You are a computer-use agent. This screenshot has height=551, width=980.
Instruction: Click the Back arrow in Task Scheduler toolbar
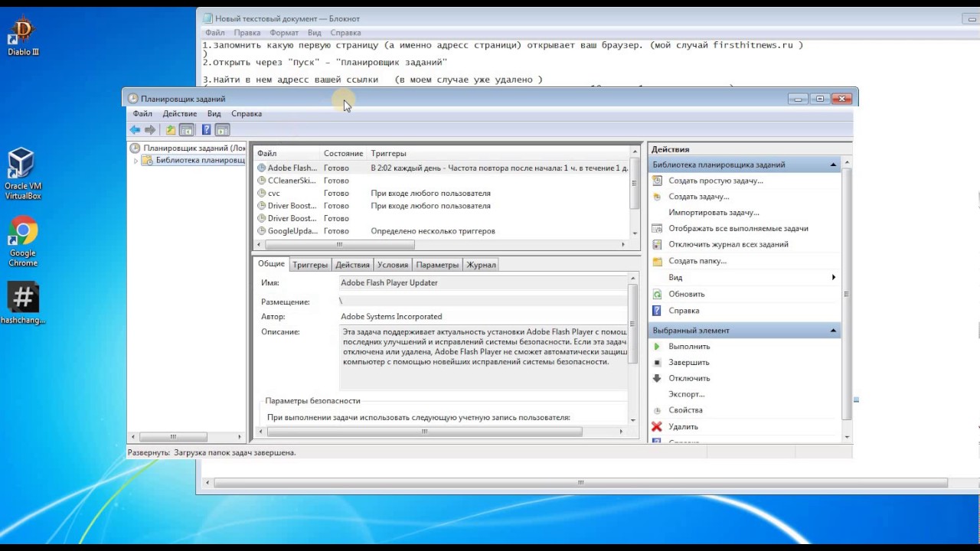[x=135, y=130]
